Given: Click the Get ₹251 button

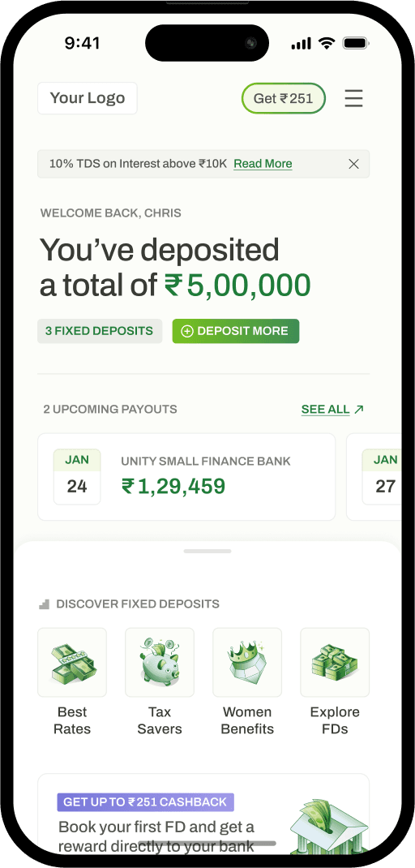Looking at the screenshot, I should tap(284, 98).
